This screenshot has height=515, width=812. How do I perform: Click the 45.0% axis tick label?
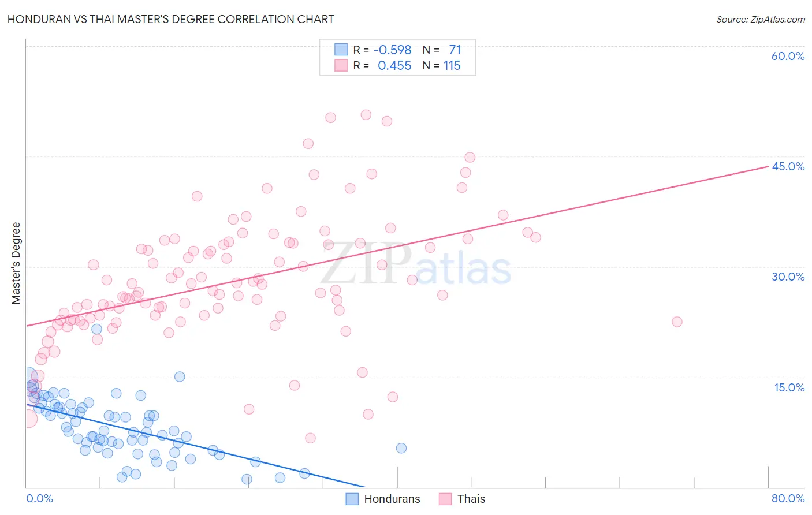(x=788, y=166)
